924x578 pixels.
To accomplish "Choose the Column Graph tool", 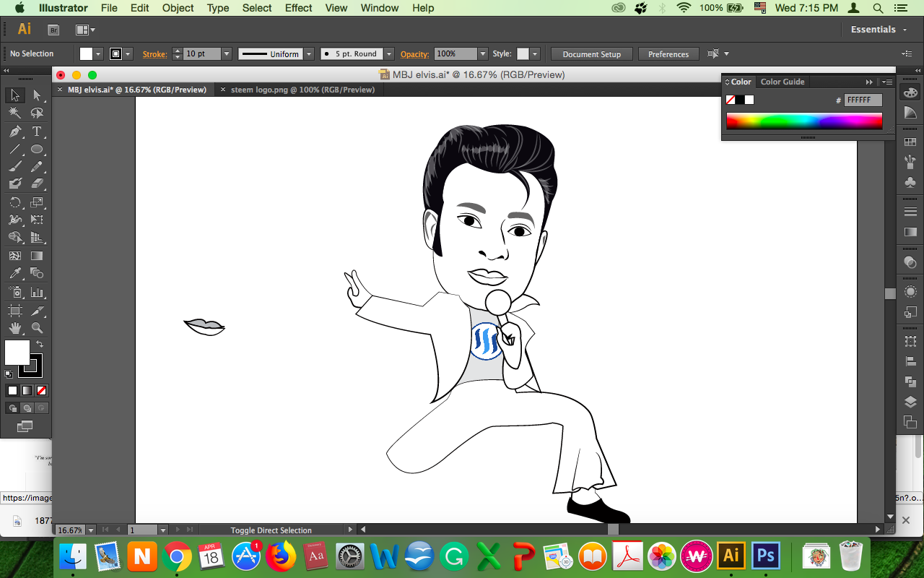I will click(37, 292).
